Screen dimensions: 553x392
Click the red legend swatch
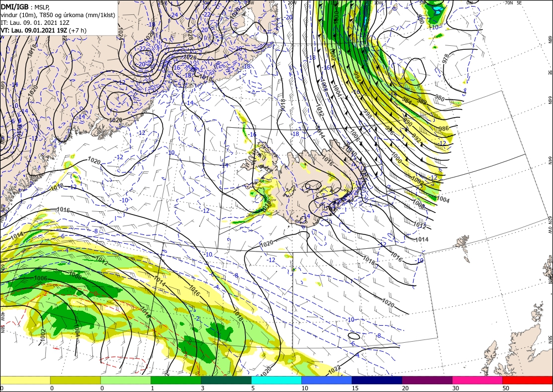coord(528,380)
